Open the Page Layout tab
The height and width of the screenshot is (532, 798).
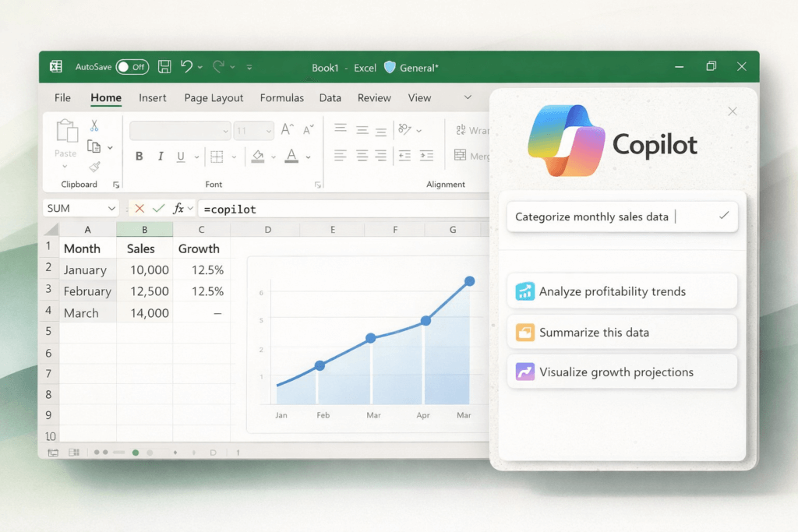coord(214,97)
